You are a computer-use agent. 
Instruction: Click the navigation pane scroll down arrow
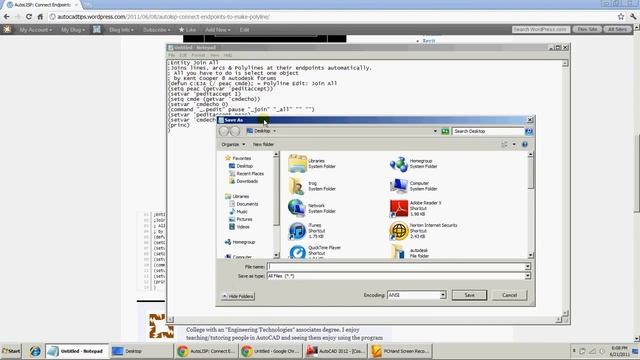click(276, 255)
